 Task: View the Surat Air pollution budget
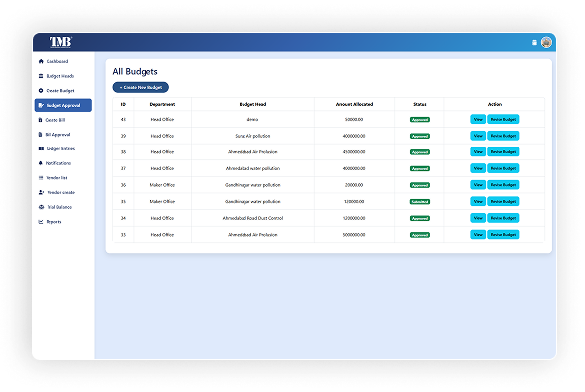click(x=478, y=136)
